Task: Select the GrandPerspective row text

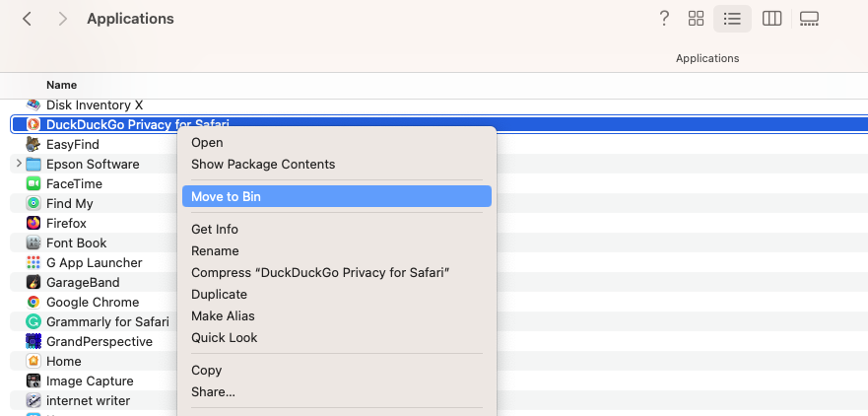Action: (100, 341)
